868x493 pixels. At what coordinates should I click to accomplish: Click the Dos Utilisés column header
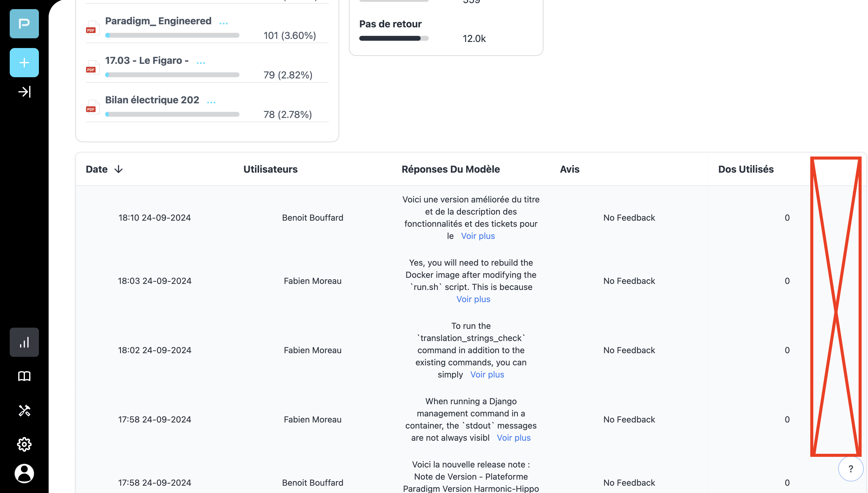[x=746, y=169]
